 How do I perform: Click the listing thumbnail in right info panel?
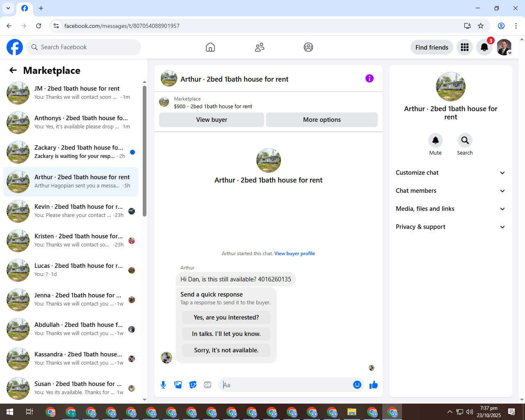[x=451, y=87]
